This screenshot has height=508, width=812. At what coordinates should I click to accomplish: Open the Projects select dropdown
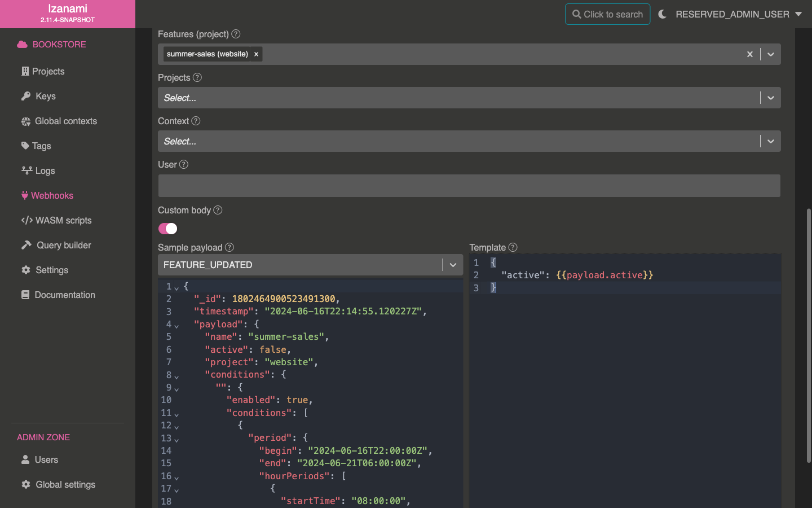click(770, 98)
